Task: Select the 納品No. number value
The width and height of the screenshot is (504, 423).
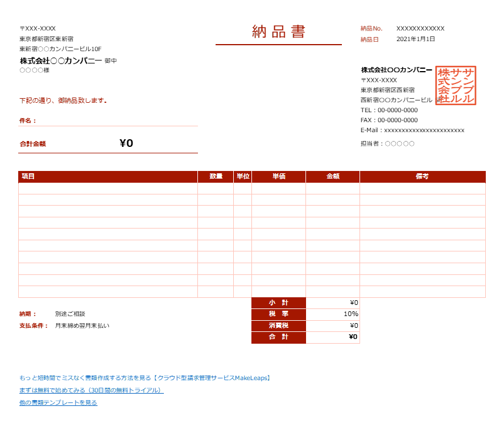Action: (x=420, y=28)
